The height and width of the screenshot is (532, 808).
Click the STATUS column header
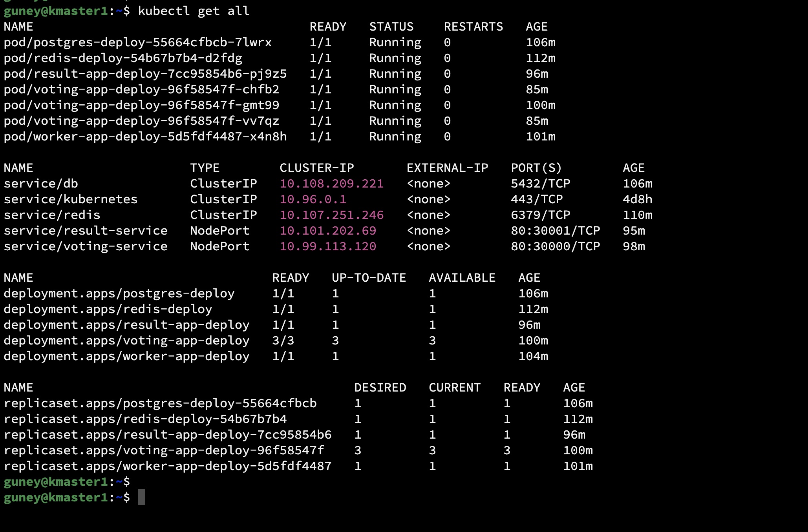(391, 27)
